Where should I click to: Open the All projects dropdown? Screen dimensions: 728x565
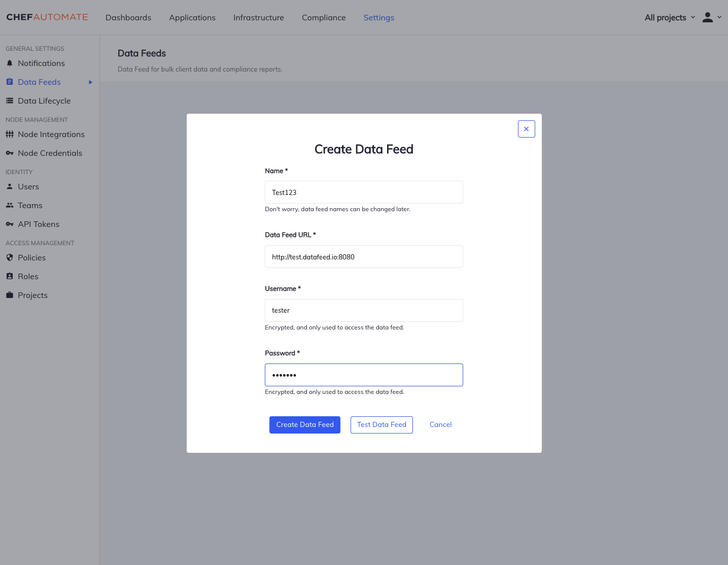(x=670, y=18)
